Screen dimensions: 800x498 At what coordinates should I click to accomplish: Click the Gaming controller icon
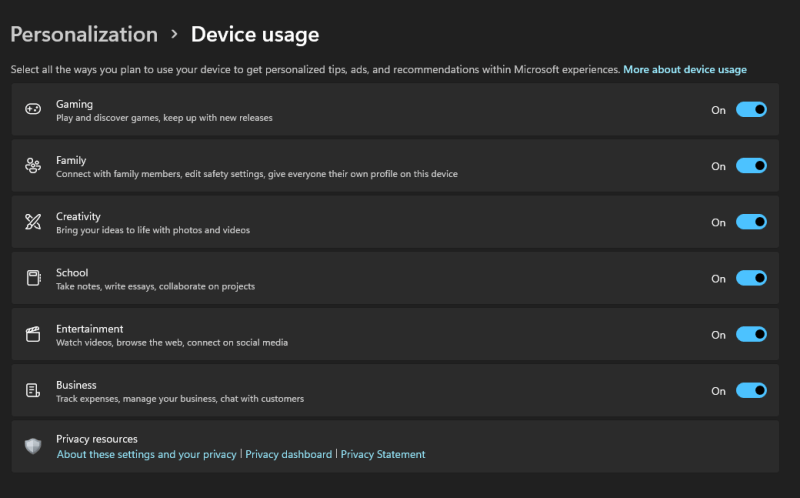point(33,110)
